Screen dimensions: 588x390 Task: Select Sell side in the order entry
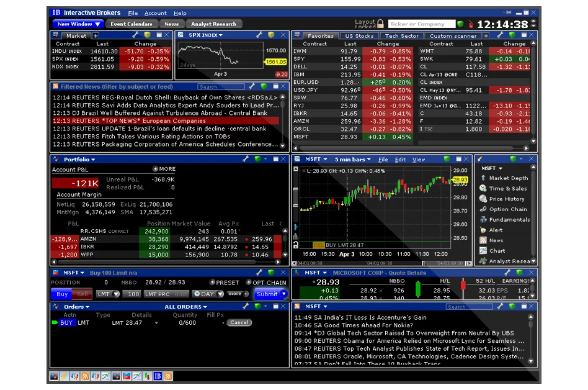click(82, 294)
